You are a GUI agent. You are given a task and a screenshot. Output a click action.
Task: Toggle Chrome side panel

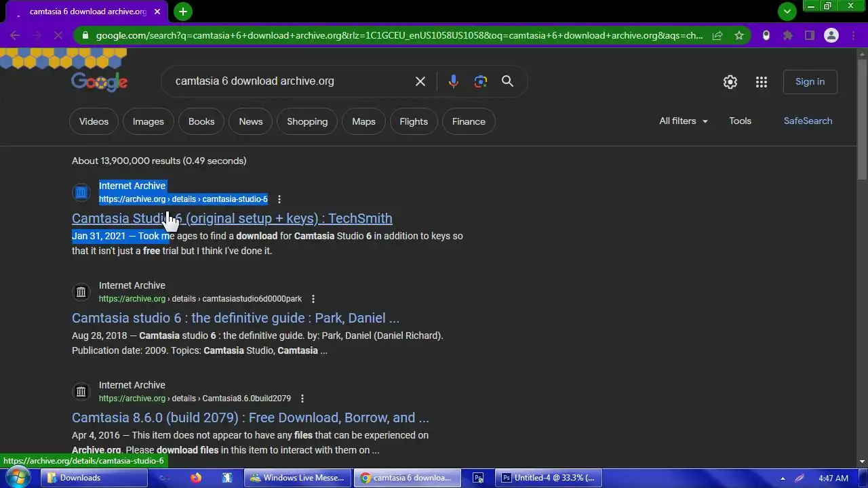(810, 35)
